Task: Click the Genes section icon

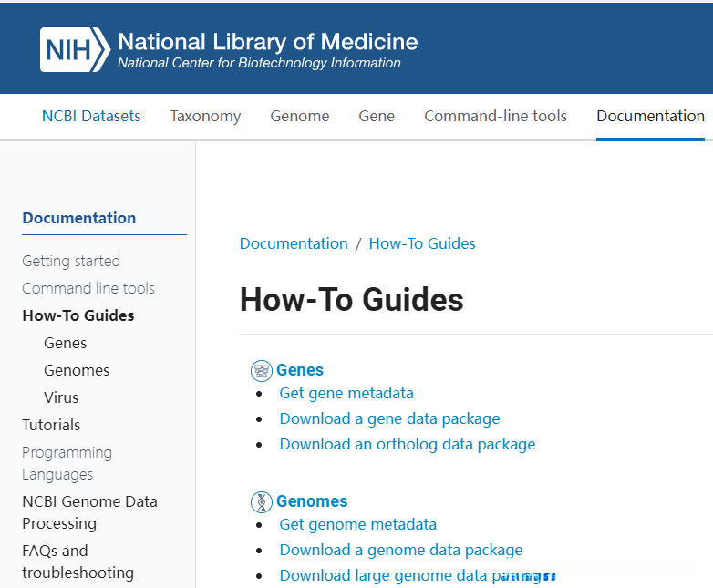Action: click(x=262, y=370)
